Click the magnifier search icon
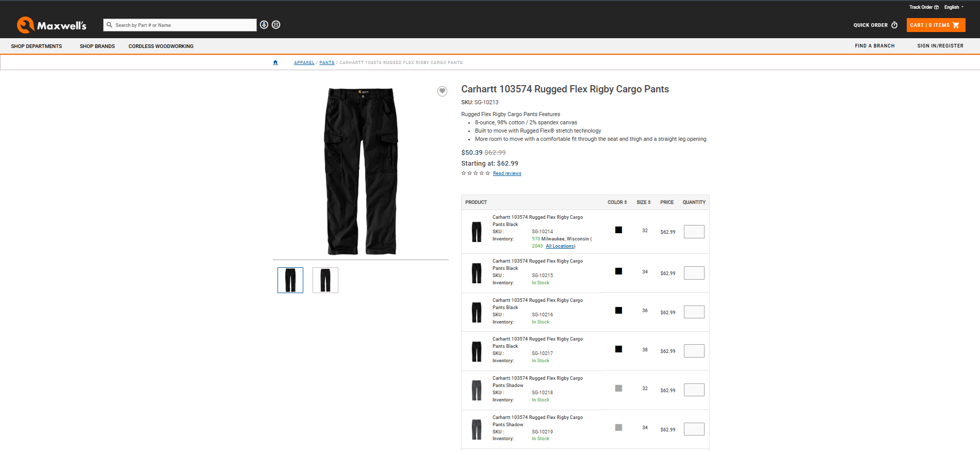 (x=109, y=25)
